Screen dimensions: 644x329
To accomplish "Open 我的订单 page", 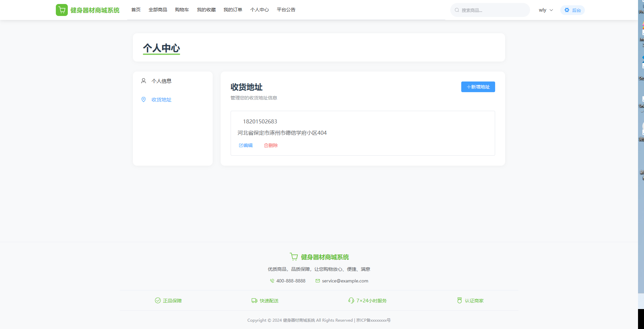I will (233, 10).
